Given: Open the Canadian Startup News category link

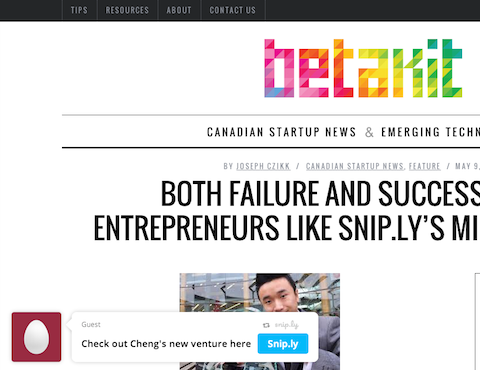Looking at the screenshot, I should 355,166.
